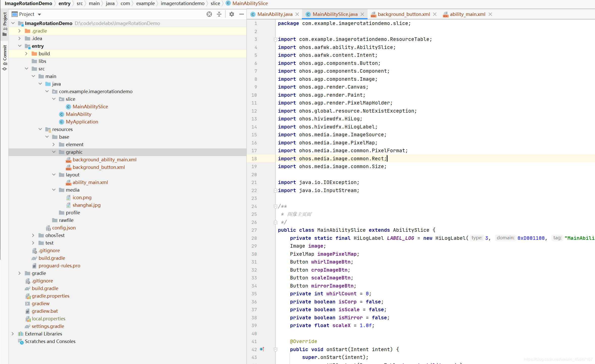Expand External Libraries node
Screen dimensions: 595x364
(13, 334)
